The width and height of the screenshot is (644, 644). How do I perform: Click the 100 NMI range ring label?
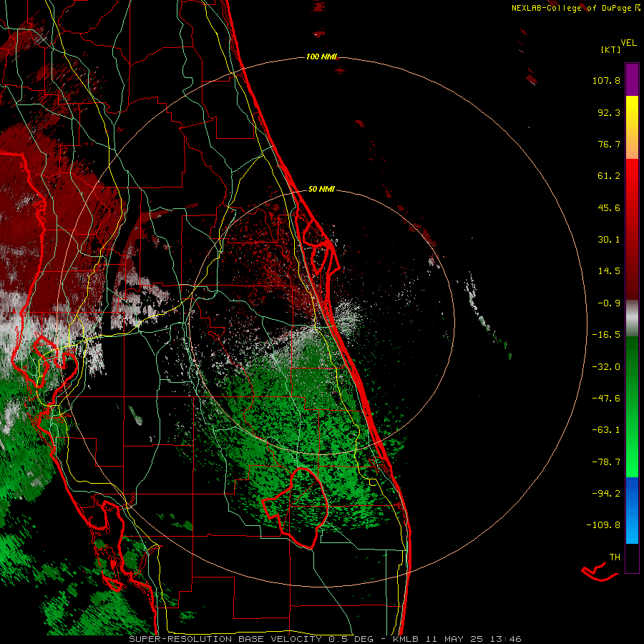click(321, 57)
